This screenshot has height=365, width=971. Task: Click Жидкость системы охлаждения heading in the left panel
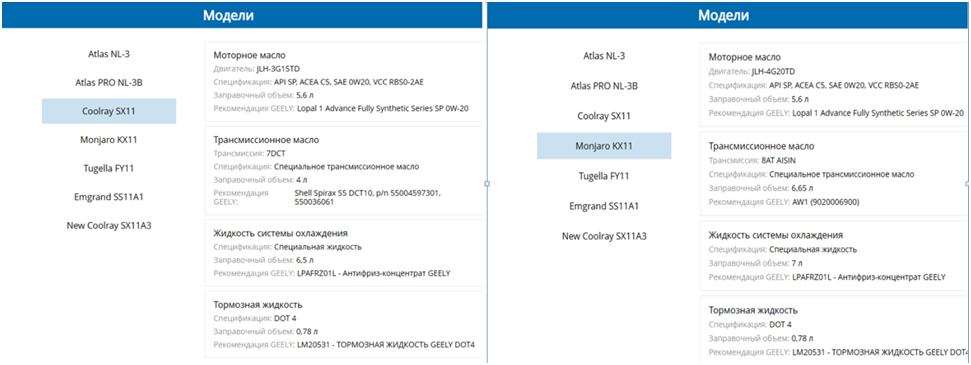tap(281, 234)
